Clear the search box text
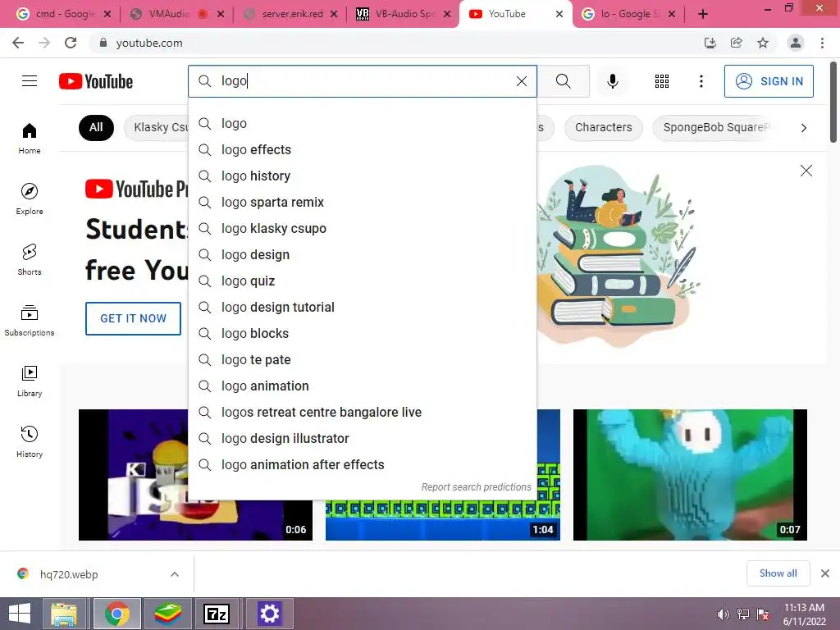This screenshot has width=840, height=630. pyautogui.click(x=521, y=81)
